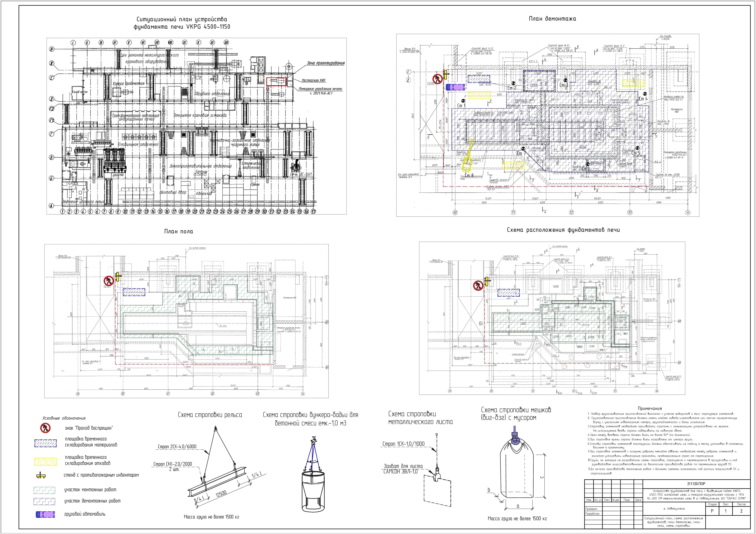Image resolution: width=756 pixels, height=534 pixels.
Task: Click the label 'Строп 2СК-4,0/6000'
Action: pyautogui.click(x=177, y=446)
